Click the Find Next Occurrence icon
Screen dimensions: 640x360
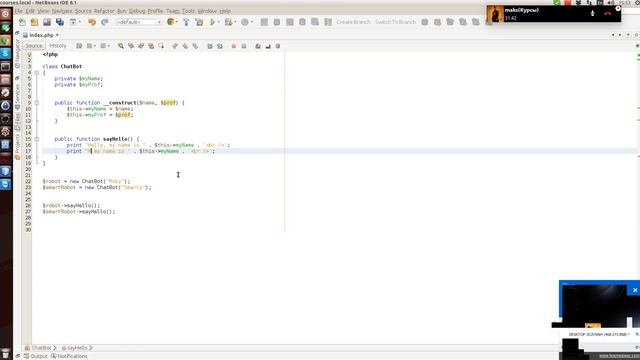141,46
